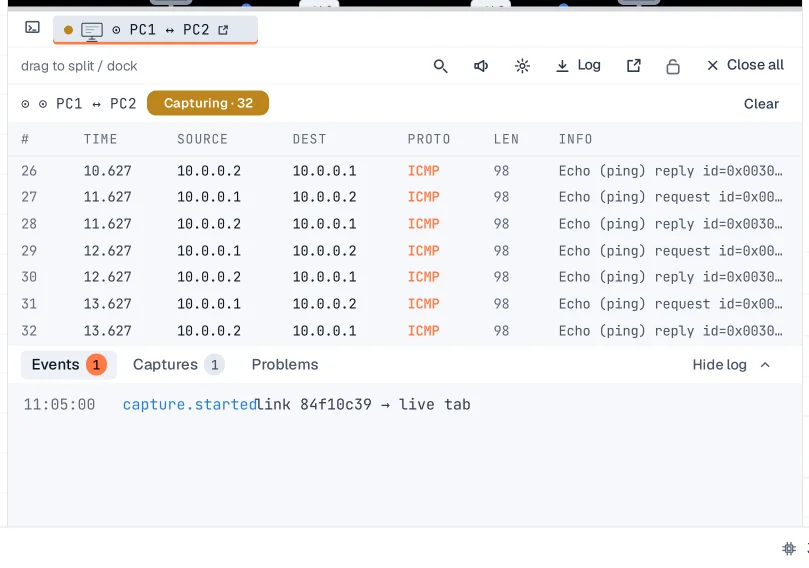This screenshot has height=568, width=809.
Task: Click the monitor icon in the PC1 tab
Action: point(92,31)
